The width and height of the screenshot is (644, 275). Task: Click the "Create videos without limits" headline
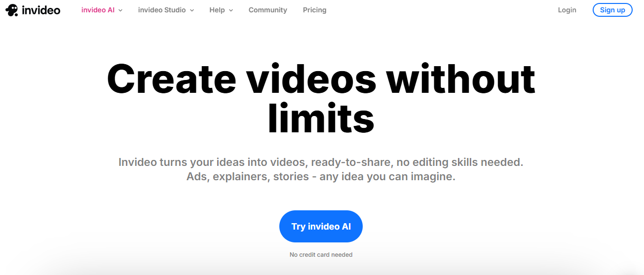pyautogui.click(x=321, y=99)
